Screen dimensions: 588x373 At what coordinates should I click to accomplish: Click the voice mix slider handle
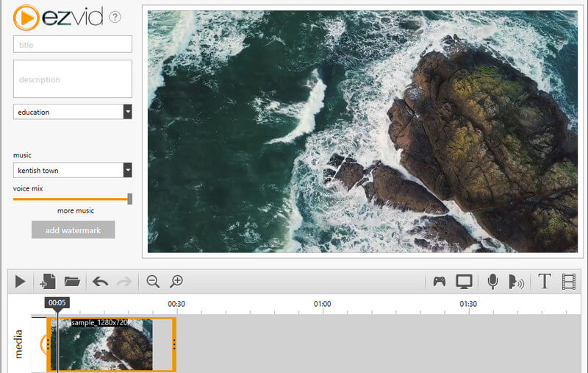click(130, 199)
